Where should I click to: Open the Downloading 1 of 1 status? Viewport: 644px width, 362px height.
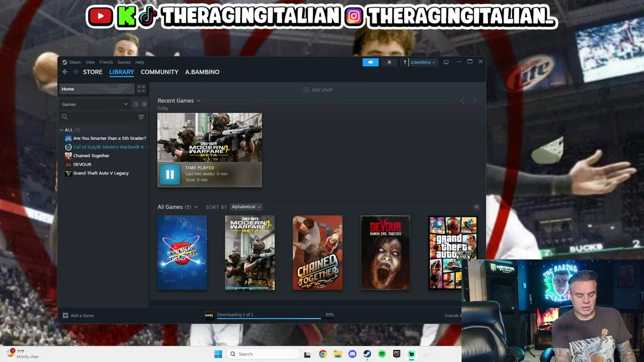pos(235,315)
